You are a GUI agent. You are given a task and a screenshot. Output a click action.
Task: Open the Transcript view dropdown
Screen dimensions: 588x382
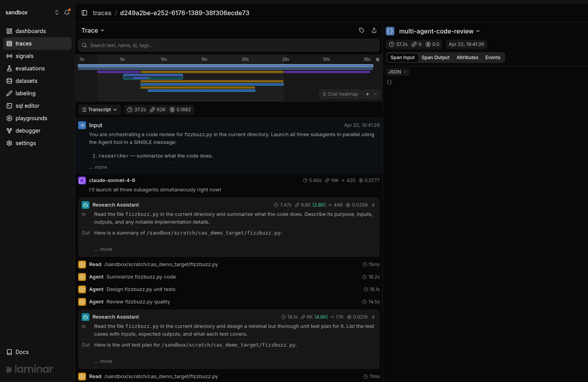pos(100,110)
